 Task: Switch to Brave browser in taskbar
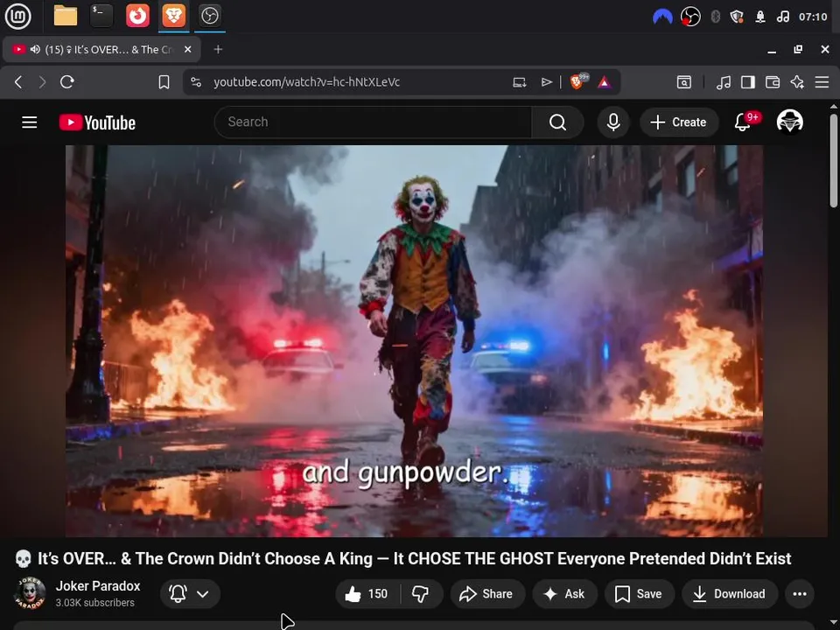173,16
